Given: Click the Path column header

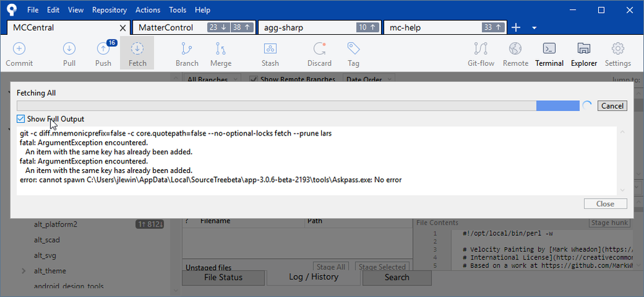Looking at the screenshot, I should point(315,221).
